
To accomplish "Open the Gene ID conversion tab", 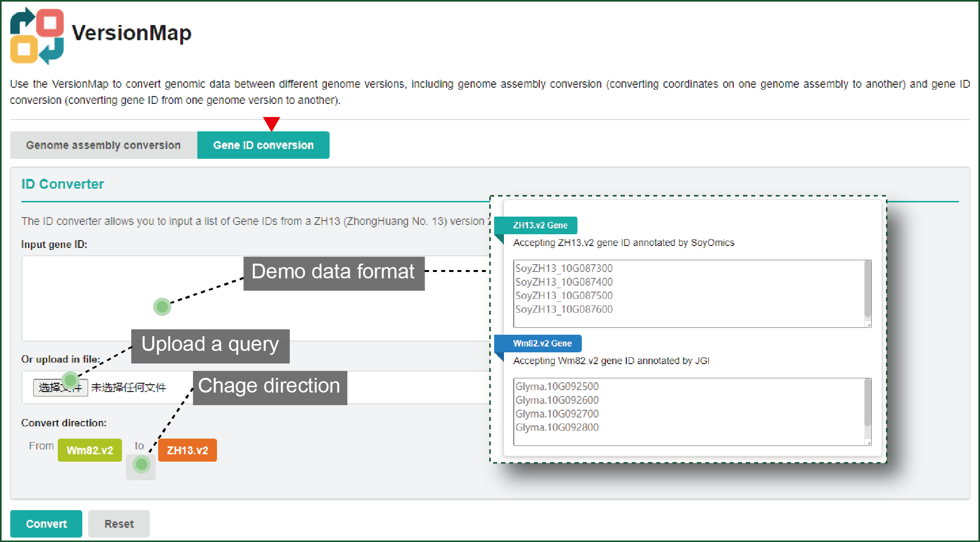I will click(263, 145).
